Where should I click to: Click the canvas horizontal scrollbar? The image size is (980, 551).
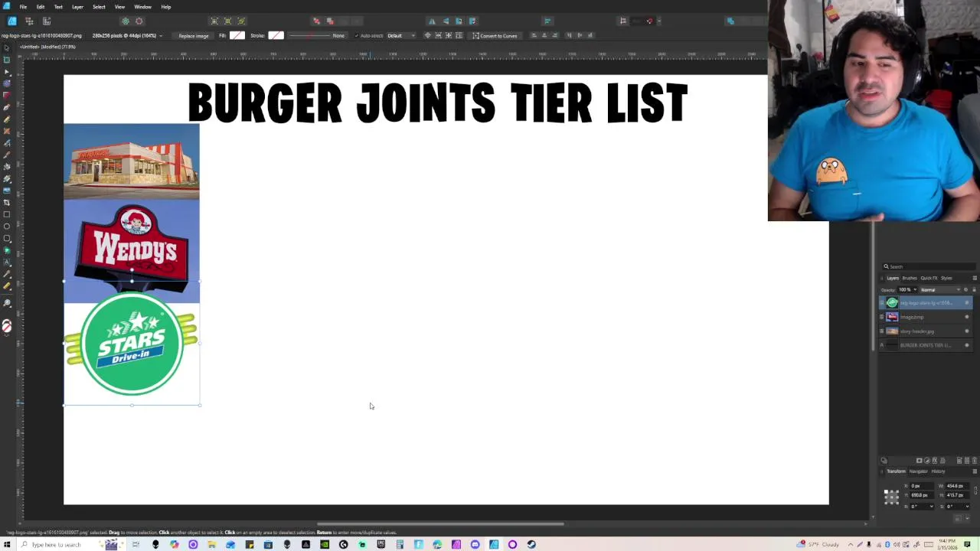440,524
